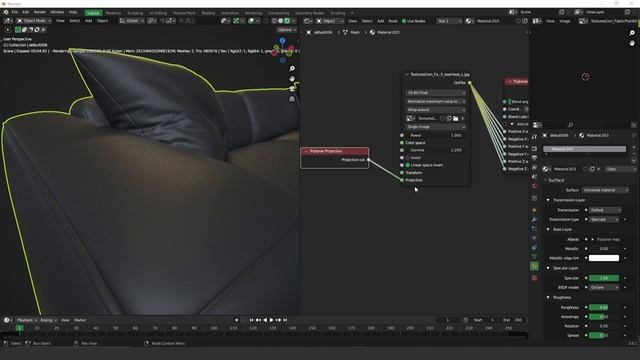Adjust the Roughness value slider

[x=604, y=307]
